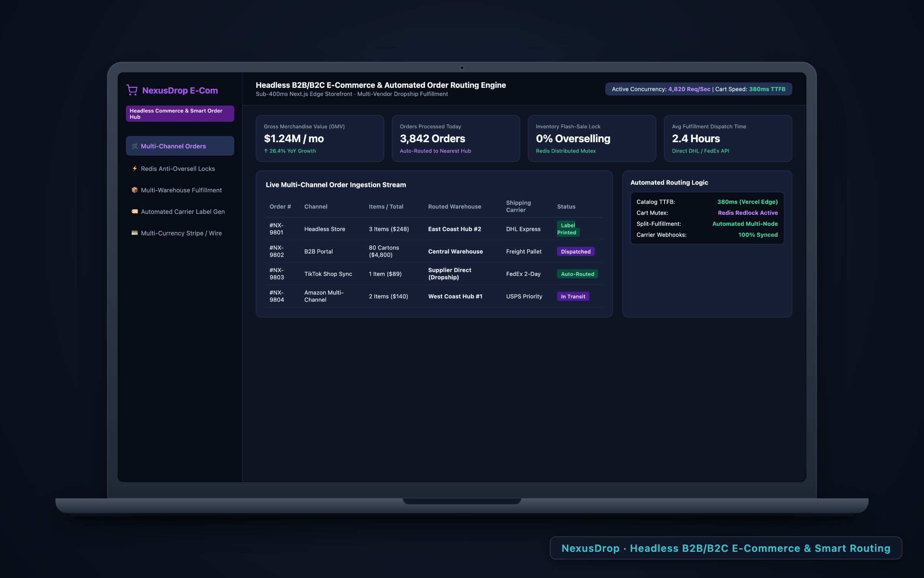Click the Amazon Multi-Channel cell

click(x=324, y=296)
